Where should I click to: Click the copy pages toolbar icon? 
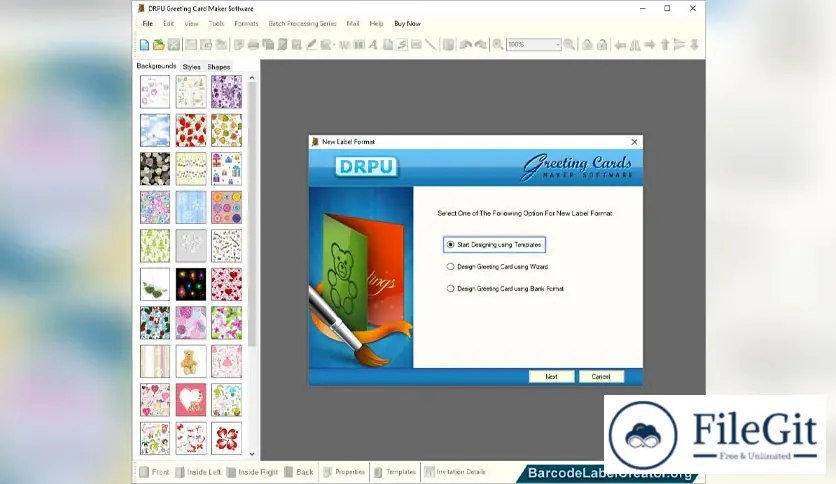coord(268,45)
